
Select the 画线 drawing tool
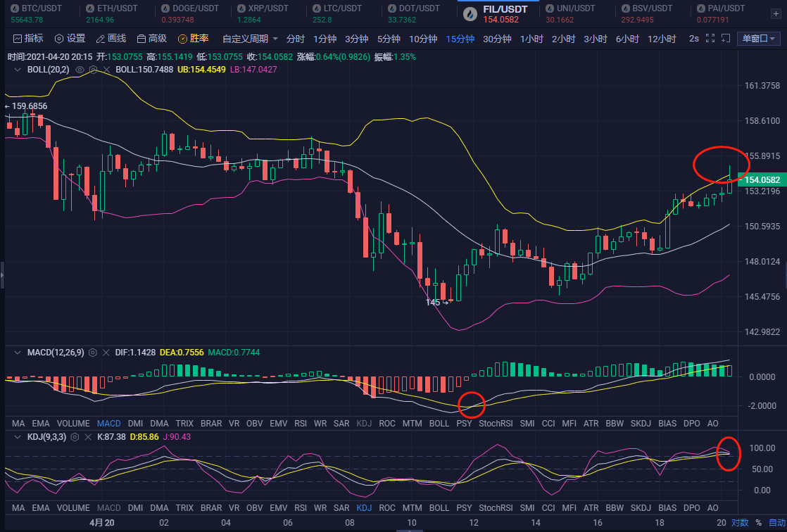111,39
